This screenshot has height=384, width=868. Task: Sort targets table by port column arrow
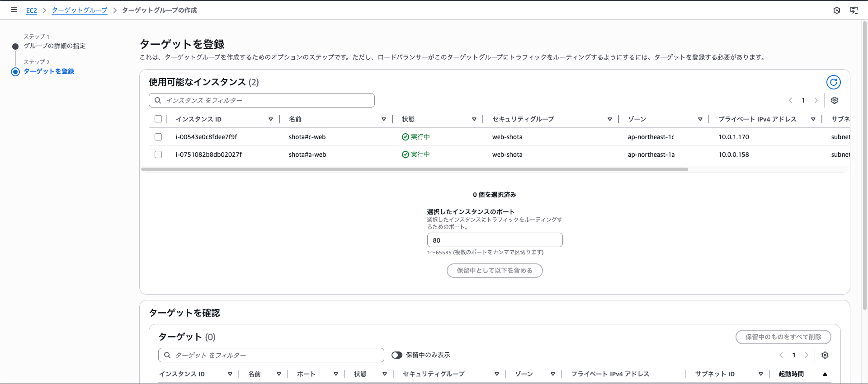[336, 374]
